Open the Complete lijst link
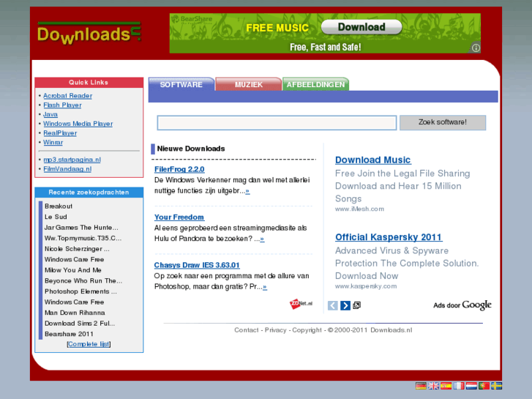532x399 pixels. (x=89, y=344)
